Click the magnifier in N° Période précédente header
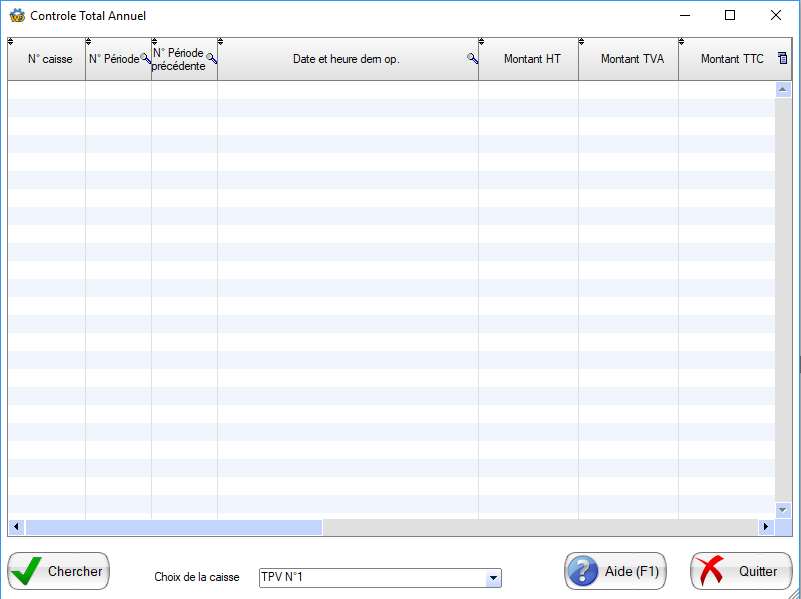This screenshot has height=599, width=801. point(211,60)
